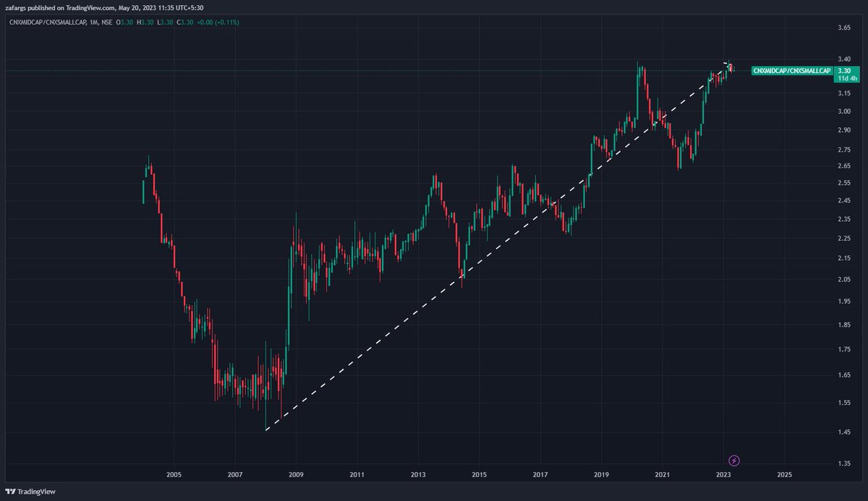Click the 2007 year label on time axis
The height and width of the screenshot is (501, 868).
pyautogui.click(x=234, y=475)
